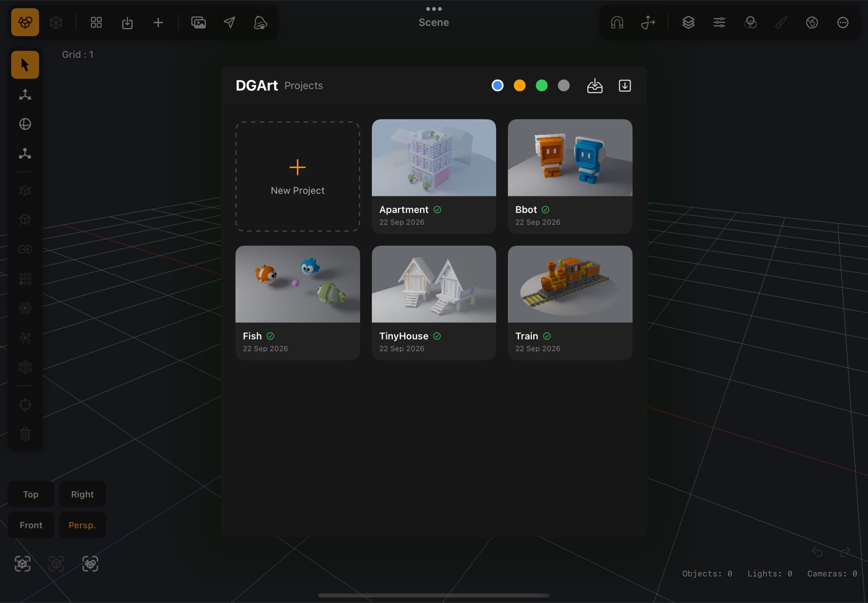Open the sliders settings icon
Viewport: 868px width, 603px height.
click(719, 22)
